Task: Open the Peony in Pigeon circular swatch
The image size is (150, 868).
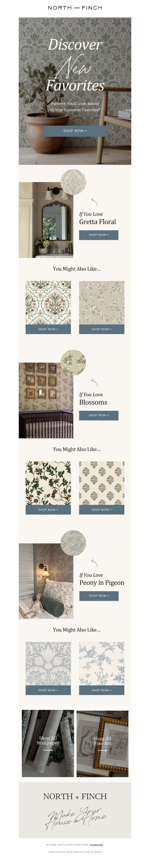Action: tap(73, 543)
